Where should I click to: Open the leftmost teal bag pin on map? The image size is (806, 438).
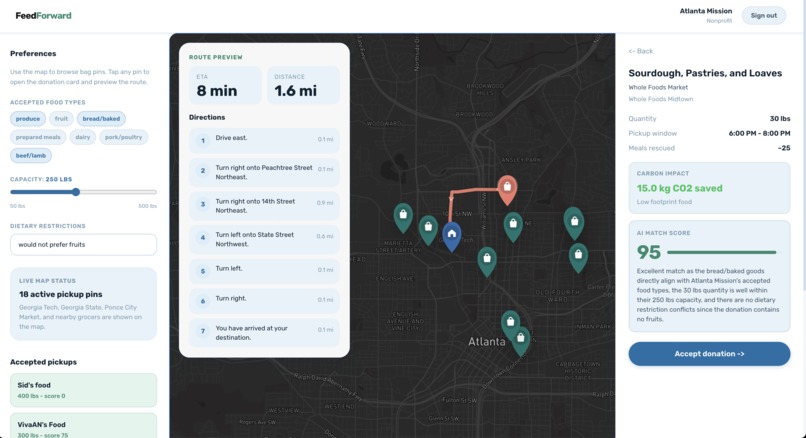[x=404, y=216]
